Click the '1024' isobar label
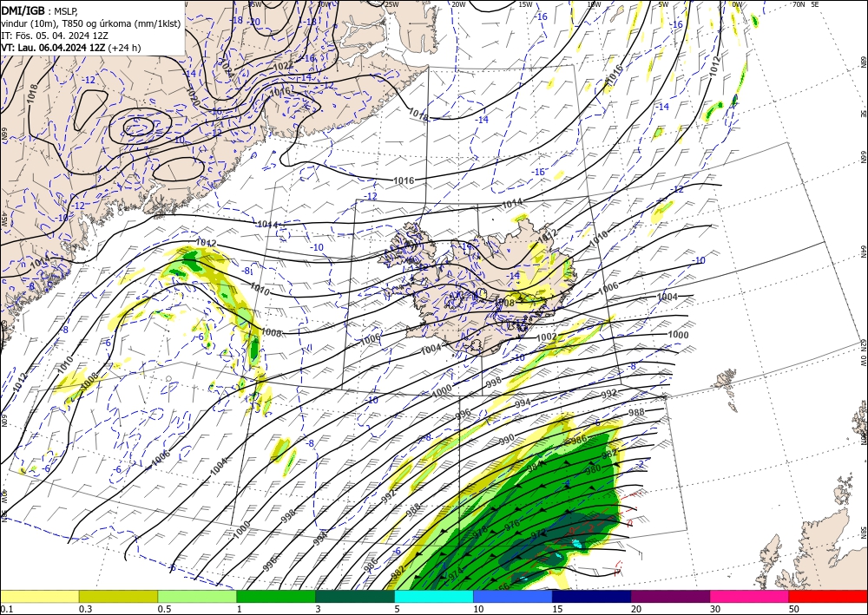868x615 pixels. [227, 67]
